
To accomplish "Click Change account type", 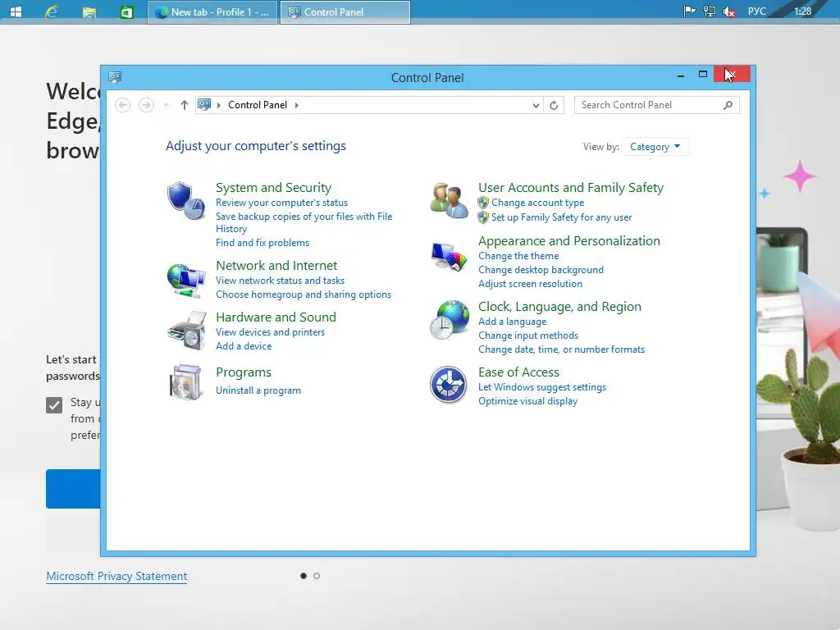I will pos(538,203).
